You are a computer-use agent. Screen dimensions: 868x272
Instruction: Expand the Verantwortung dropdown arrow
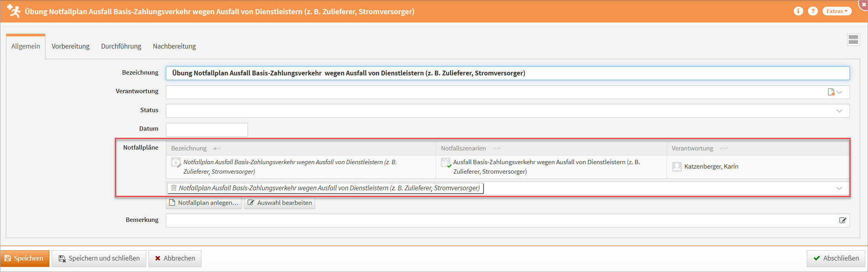(x=840, y=92)
